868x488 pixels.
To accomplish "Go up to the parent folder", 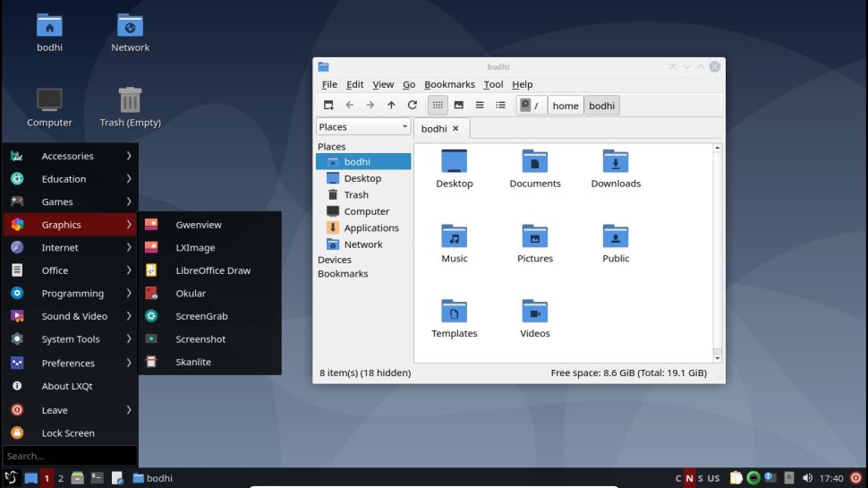I will 391,106.
